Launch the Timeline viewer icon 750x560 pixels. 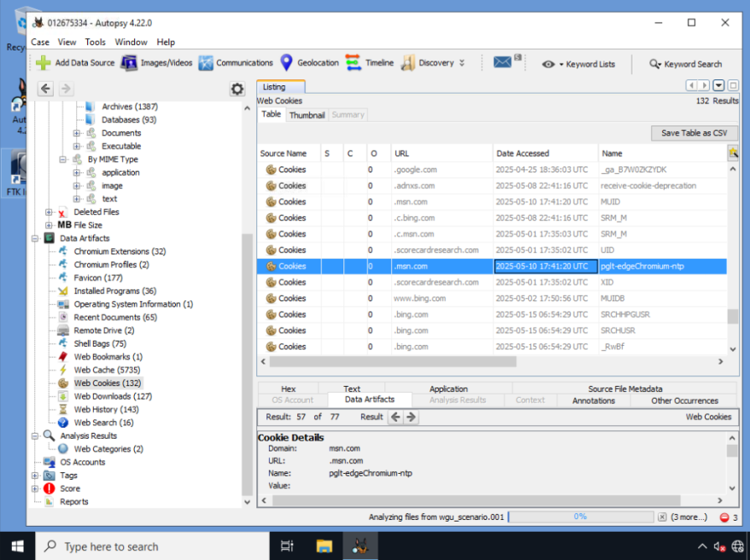353,62
